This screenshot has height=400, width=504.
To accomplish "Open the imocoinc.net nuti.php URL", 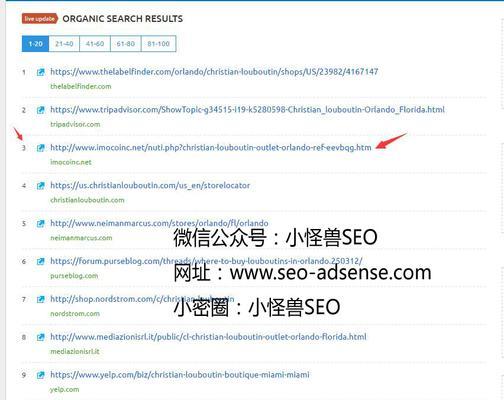I will (211, 147).
